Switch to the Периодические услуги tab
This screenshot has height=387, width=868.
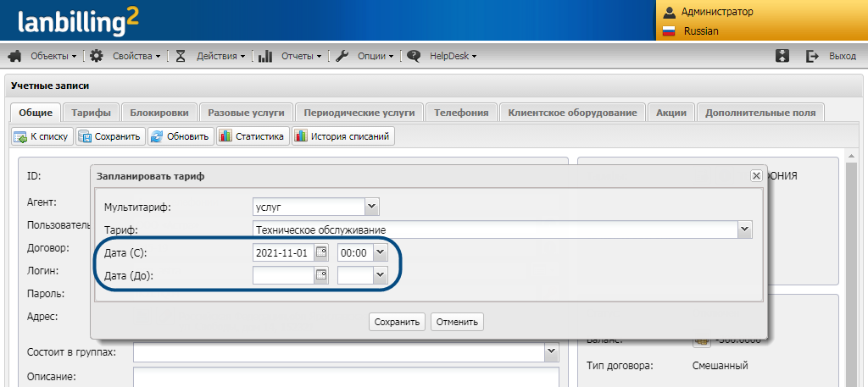pyautogui.click(x=359, y=113)
